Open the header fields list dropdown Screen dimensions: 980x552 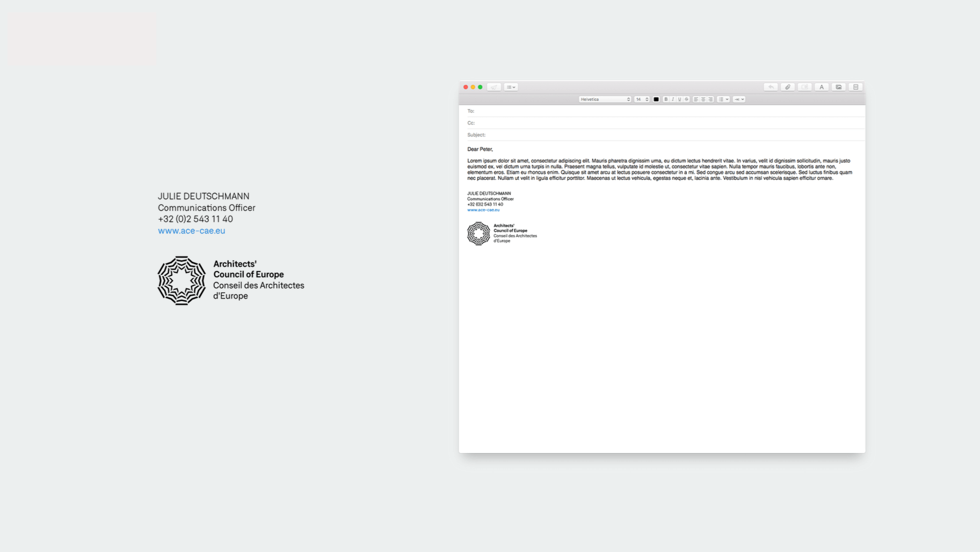pos(511,87)
